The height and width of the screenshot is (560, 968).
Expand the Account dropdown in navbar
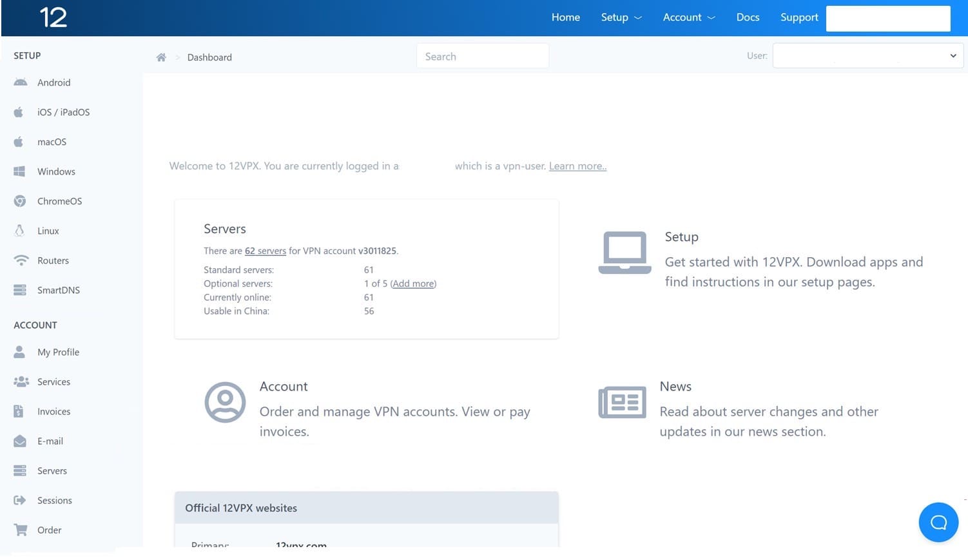688,17
